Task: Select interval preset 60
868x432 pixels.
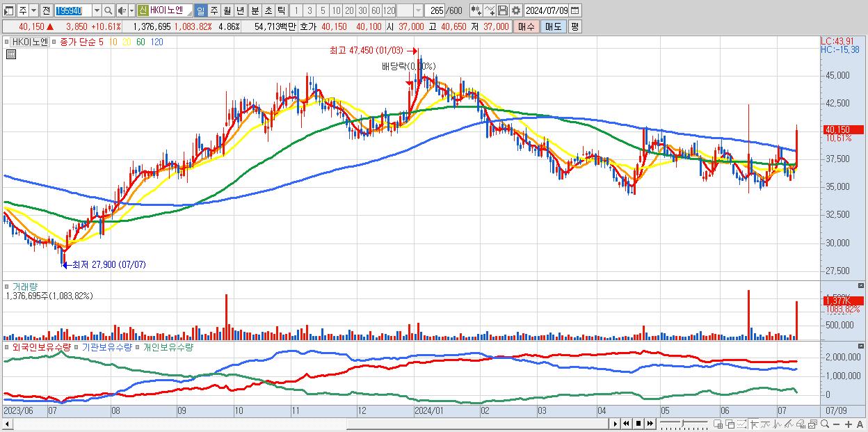Action: pos(376,10)
